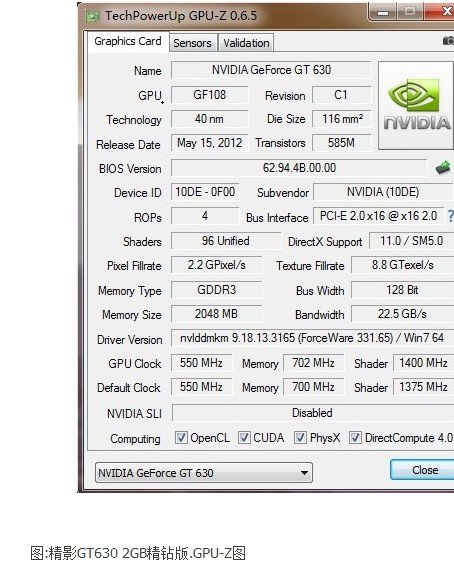The height and width of the screenshot is (575, 454).
Task: Click the Memory Size 2048 MB field
Action: click(x=217, y=314)
